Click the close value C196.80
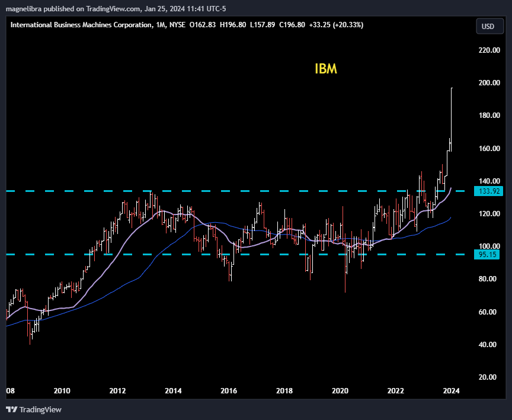 point(292,25)
